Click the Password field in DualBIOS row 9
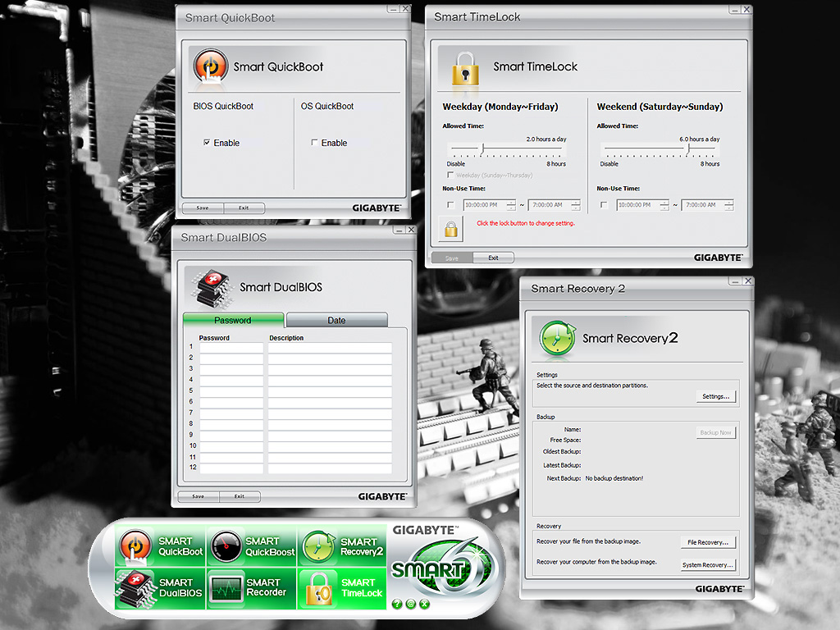Viewport: 840px width, 630px height. point(231,435)
